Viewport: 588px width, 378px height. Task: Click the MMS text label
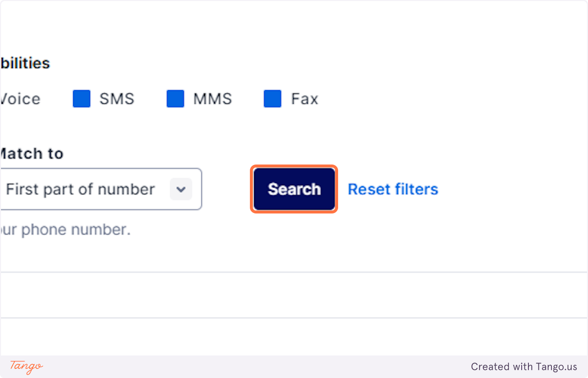[213, 99]
